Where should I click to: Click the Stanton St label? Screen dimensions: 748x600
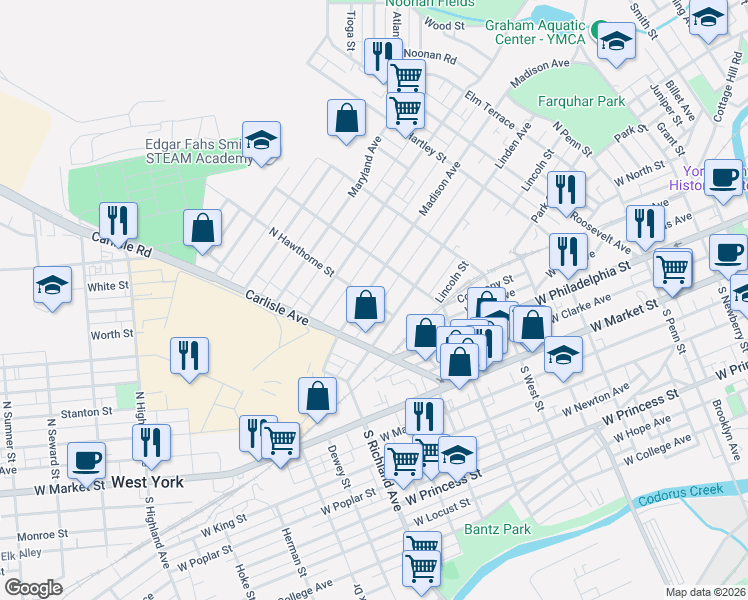pyautogui.click(x=86, y=413)
